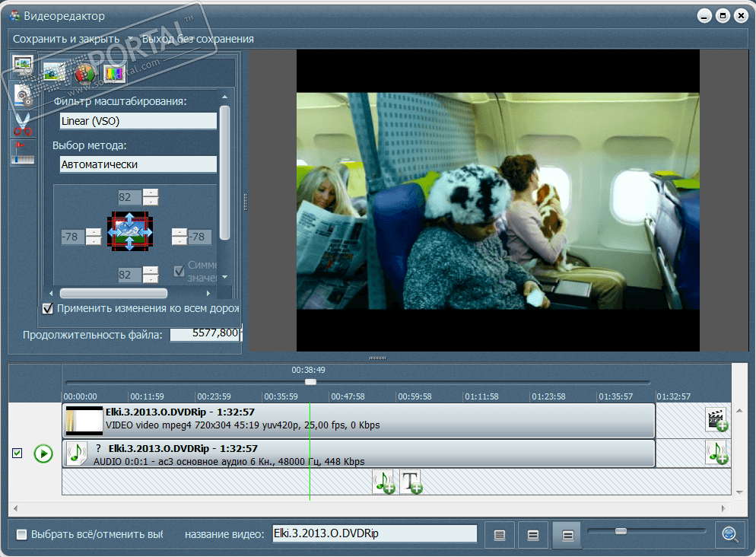Viewport: 756px width, 557px height.
Task: Click the 01:11:58 timeline ruler mark
Action: (x=481, y=397)
